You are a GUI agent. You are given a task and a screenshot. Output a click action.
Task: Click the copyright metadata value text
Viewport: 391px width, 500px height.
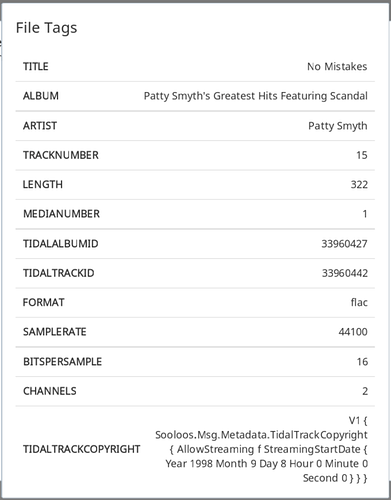[261, 449]
